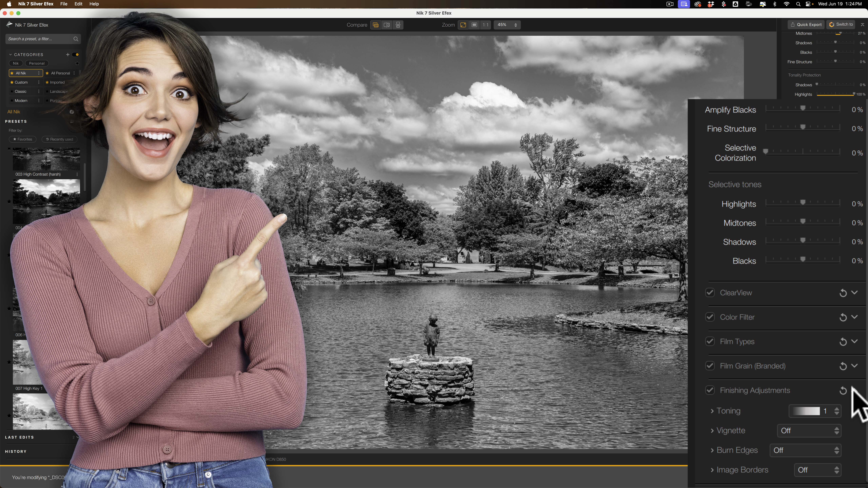Open the Burn Edges dropdown

pyautogui.click(x=805, y=450)
